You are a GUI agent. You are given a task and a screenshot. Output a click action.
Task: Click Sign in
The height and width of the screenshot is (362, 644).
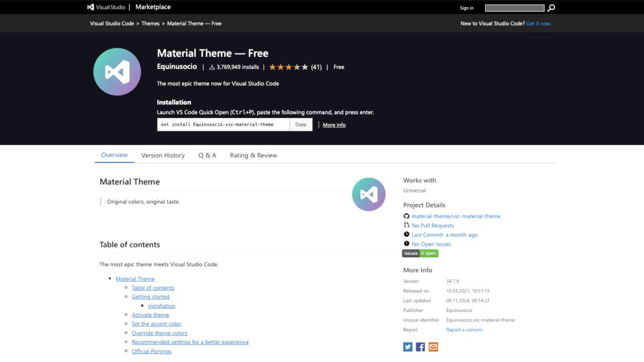(x=467, y=8)
